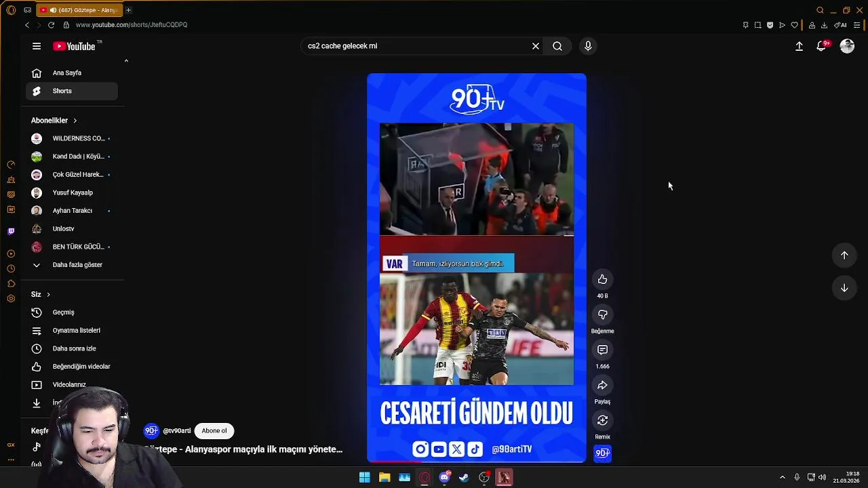Add page to bookmarks heart icon
This screenshot has height=488, width=868.
coord(795,25)
